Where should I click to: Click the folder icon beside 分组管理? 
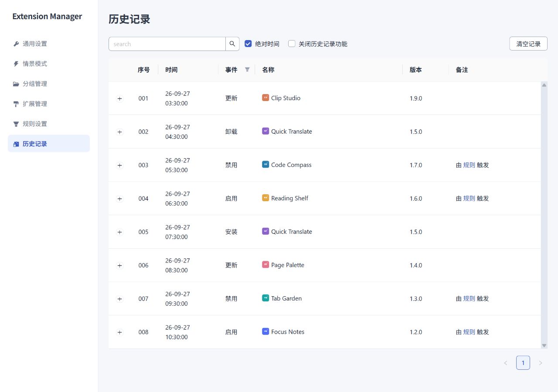pos(16,84)
